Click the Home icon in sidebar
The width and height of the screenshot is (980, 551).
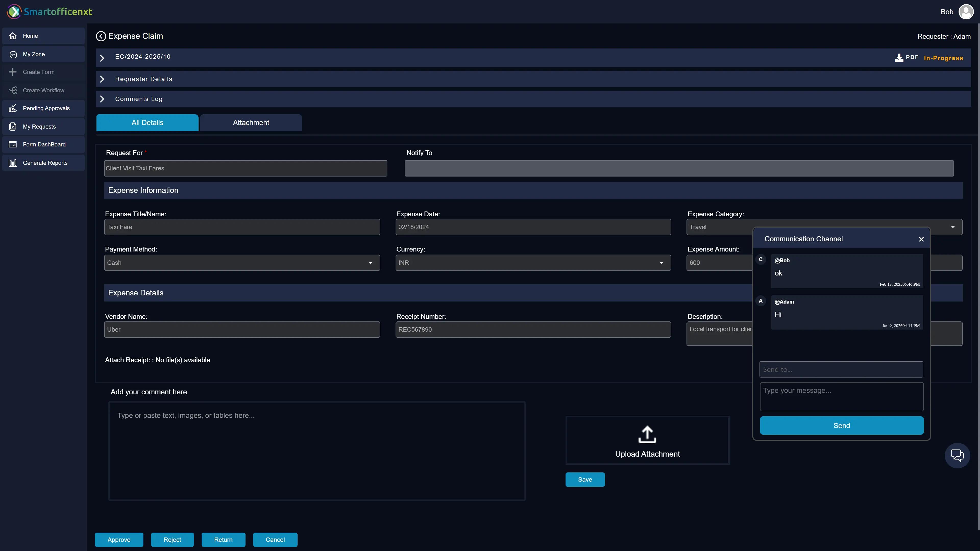tap(13, 36)
